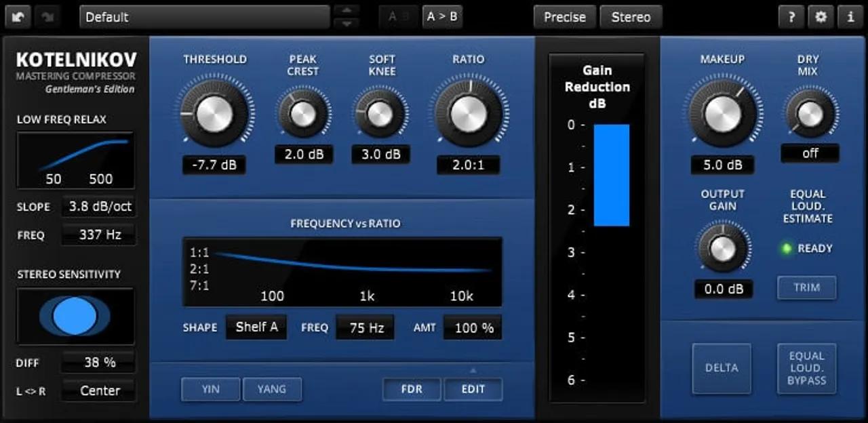
Task: Collapse panel with triangle above EDIT
Action: pyautogui.click(x=473, y=371)
